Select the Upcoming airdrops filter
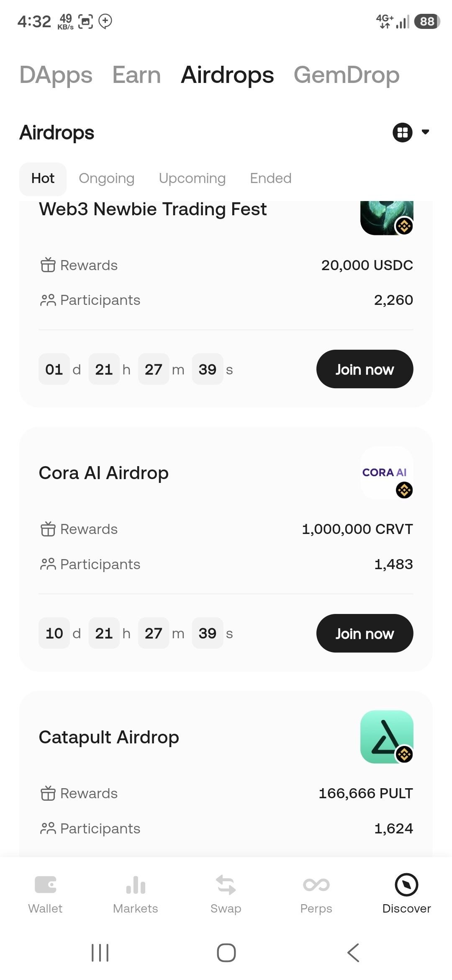 (x=192, y=178)
